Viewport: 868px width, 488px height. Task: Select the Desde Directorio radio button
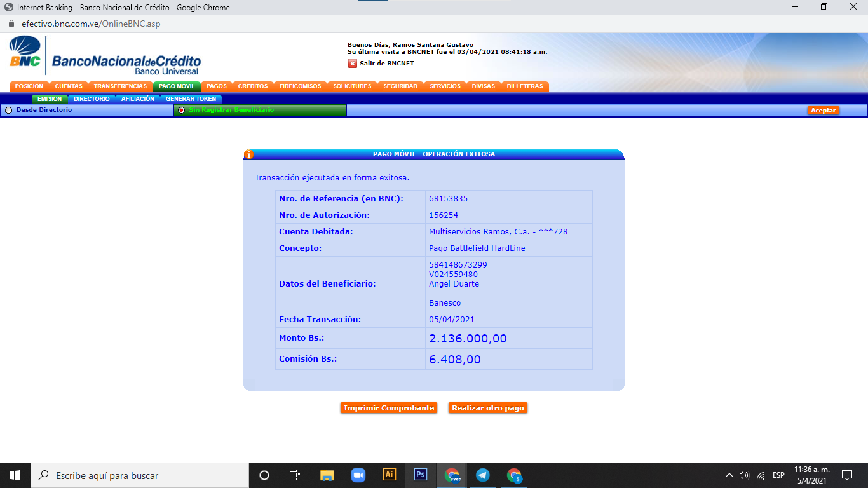coord(9,111)
